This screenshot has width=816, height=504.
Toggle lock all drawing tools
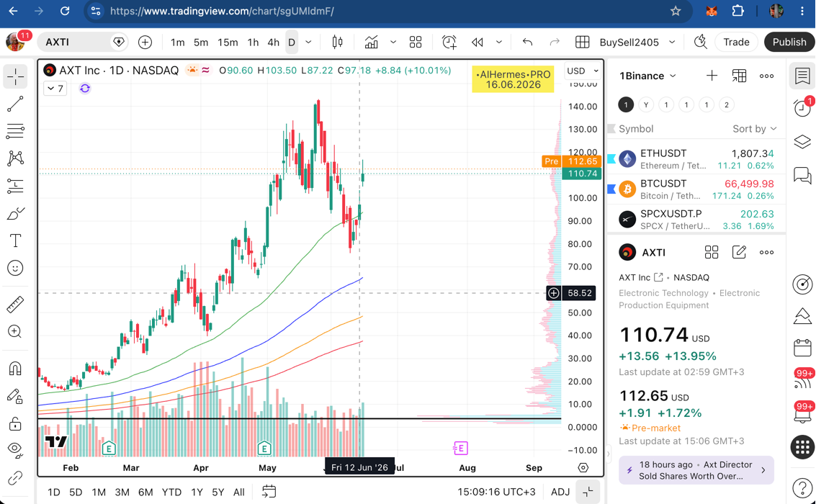(15, 423)
